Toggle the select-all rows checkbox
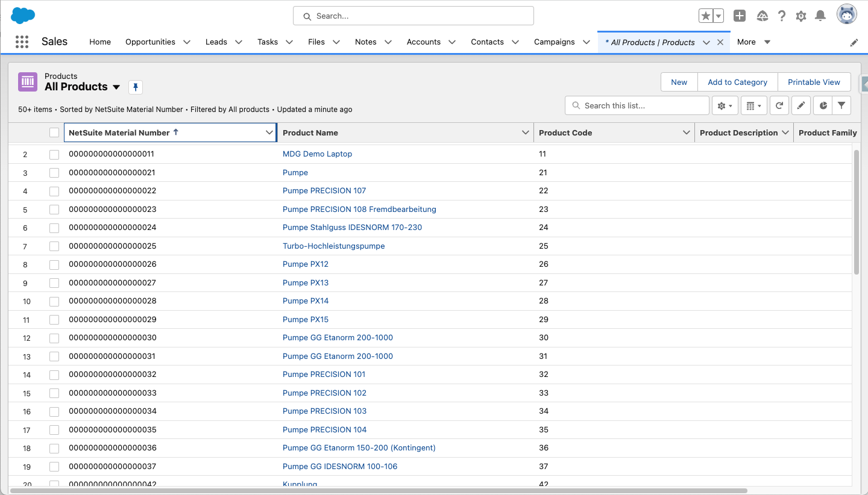The image size is (868, 495). click(x=54, y=132)
